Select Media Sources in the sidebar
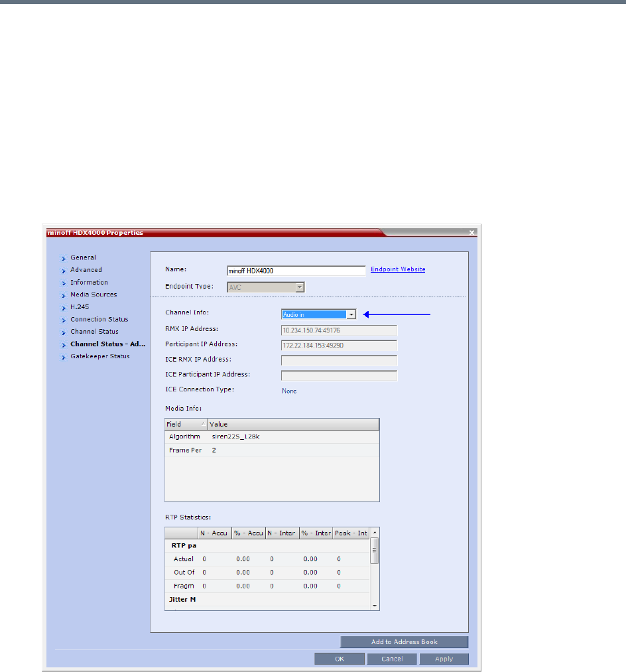 94,295
